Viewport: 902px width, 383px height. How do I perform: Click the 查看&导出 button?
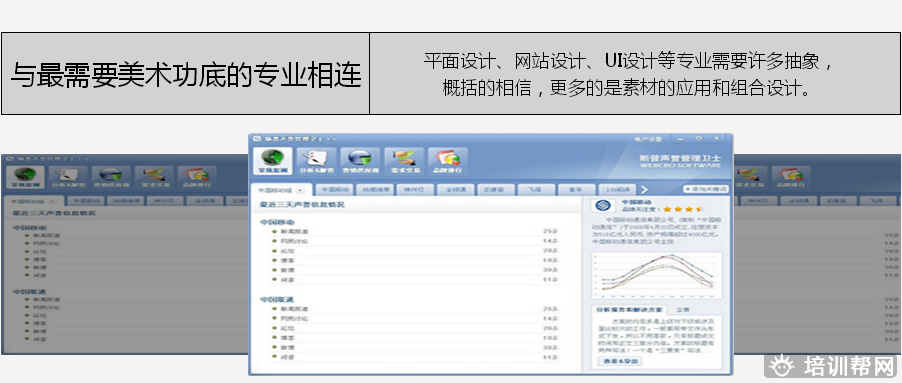(620, 361)
